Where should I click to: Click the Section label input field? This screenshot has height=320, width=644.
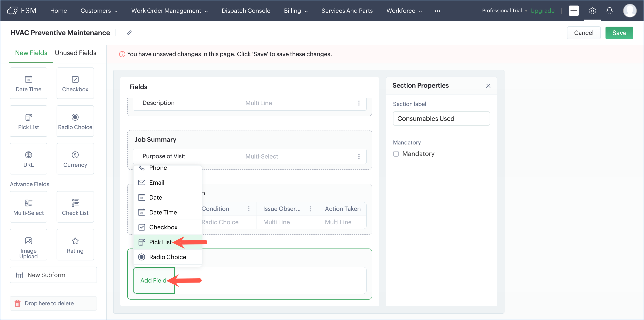pyautogui.click(x=441, y=119)
